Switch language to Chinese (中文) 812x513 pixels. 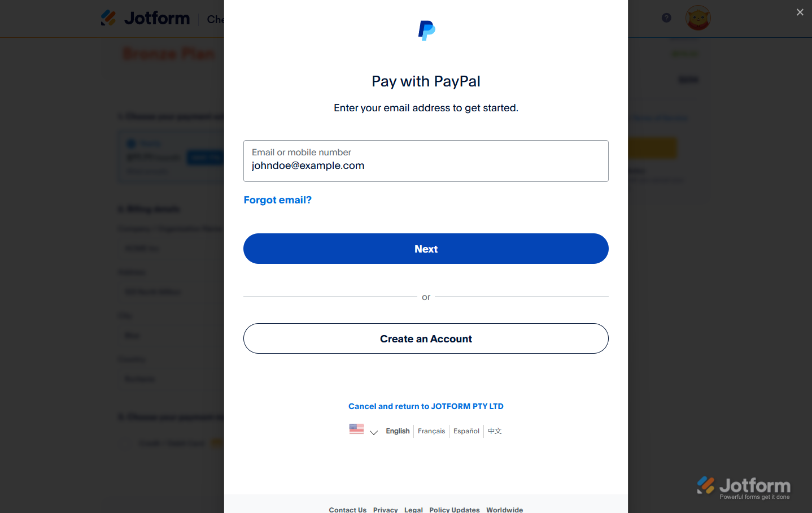(495, 431)
